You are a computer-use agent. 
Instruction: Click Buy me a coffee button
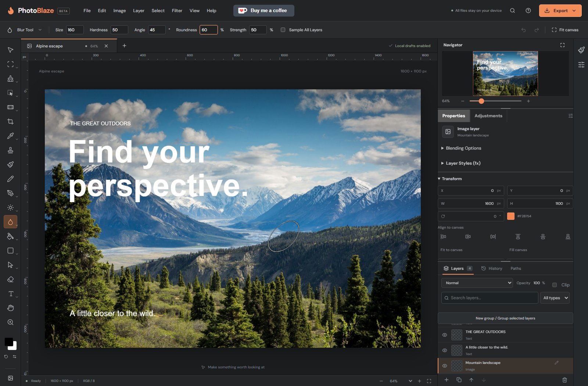(263, 11)
